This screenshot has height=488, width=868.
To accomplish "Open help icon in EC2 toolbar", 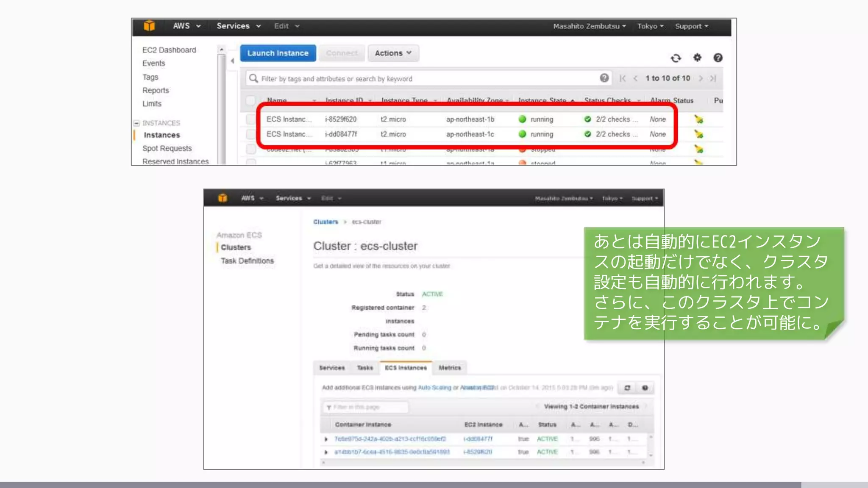I will 718,58.
